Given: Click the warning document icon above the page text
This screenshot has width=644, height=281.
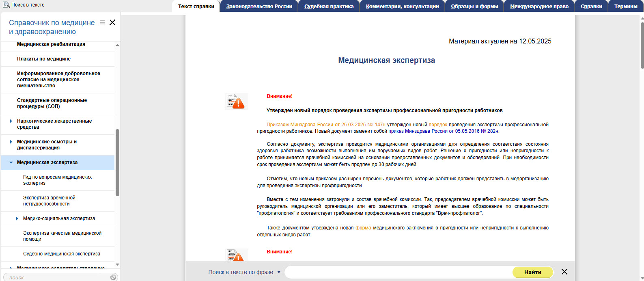Looking at the screenshot, I should point(236,102).
